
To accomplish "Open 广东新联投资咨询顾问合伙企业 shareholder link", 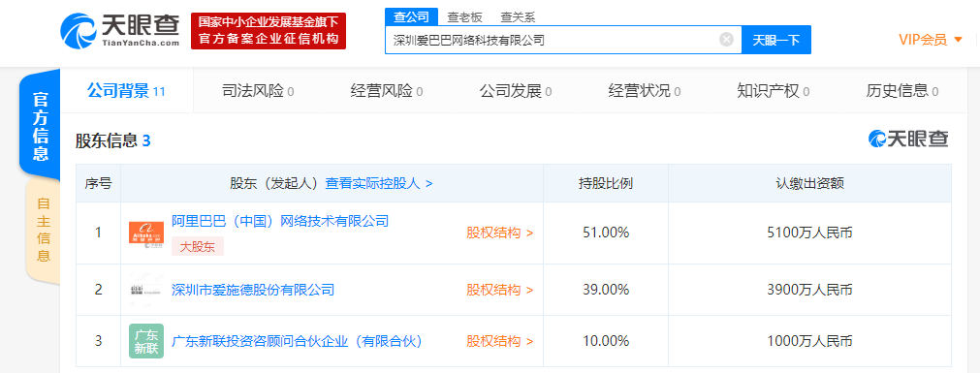I will (x=297, y=341).
